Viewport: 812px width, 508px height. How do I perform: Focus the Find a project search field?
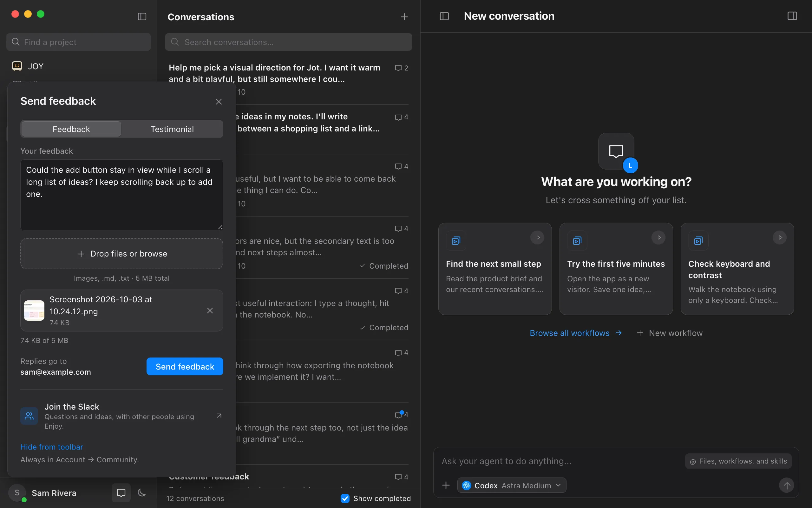point(79,42)
